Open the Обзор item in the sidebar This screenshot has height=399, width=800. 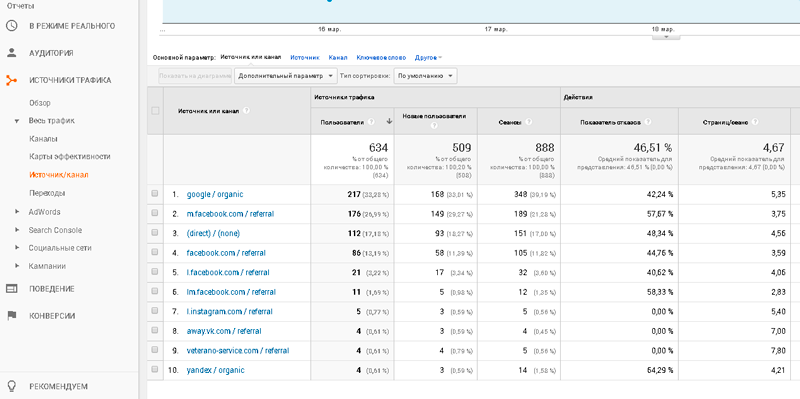[40, 103]
